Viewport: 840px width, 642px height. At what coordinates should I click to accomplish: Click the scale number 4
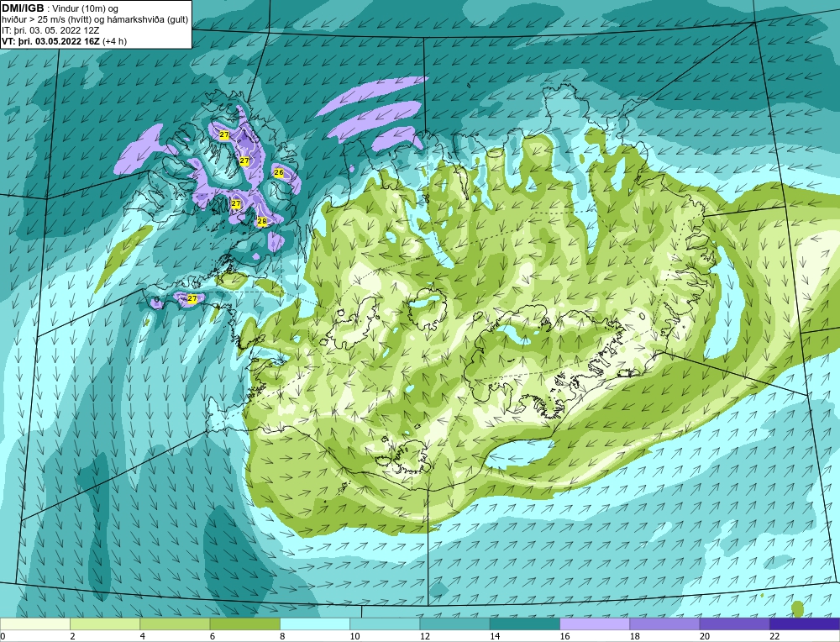pyautogui.click(x=143, y=636)
